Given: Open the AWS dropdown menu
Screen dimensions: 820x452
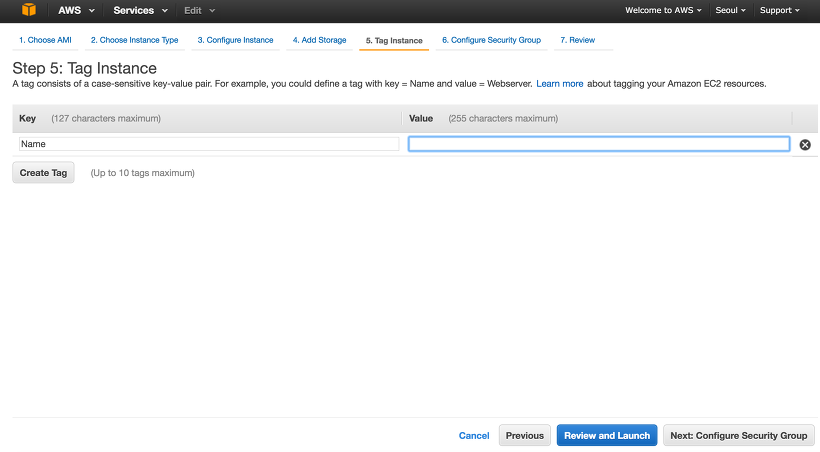Looking at the screenshot, I should tap(76, 10).
